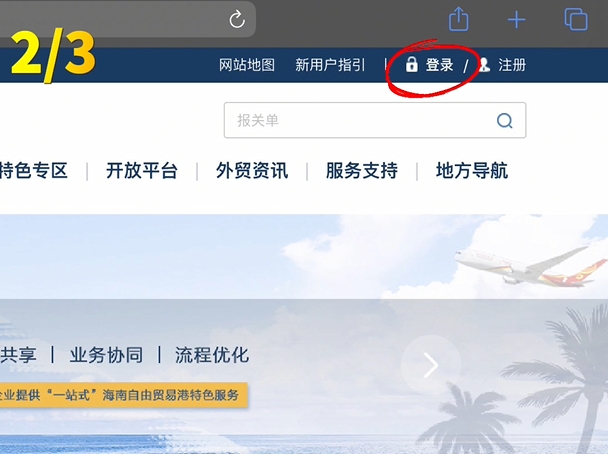Open 新用户指引 new user guide
Viewport: 608px width, 454px height.
(x=330, y=65)
